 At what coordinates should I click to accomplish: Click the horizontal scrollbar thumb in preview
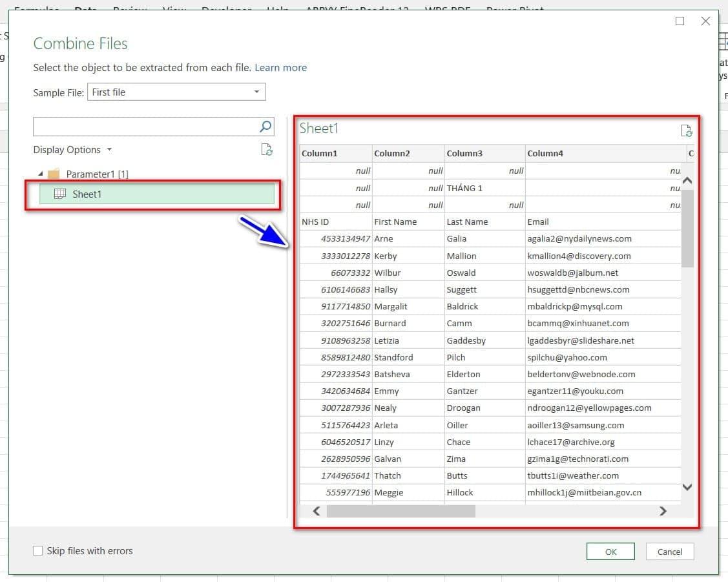tap(400, 511)
